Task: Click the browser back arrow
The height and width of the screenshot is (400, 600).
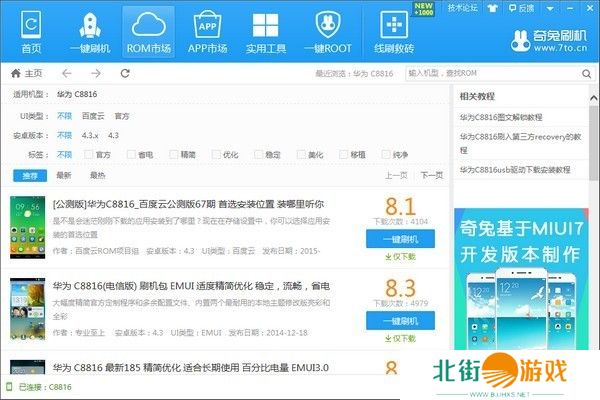Action: click(x=67, y=73)
